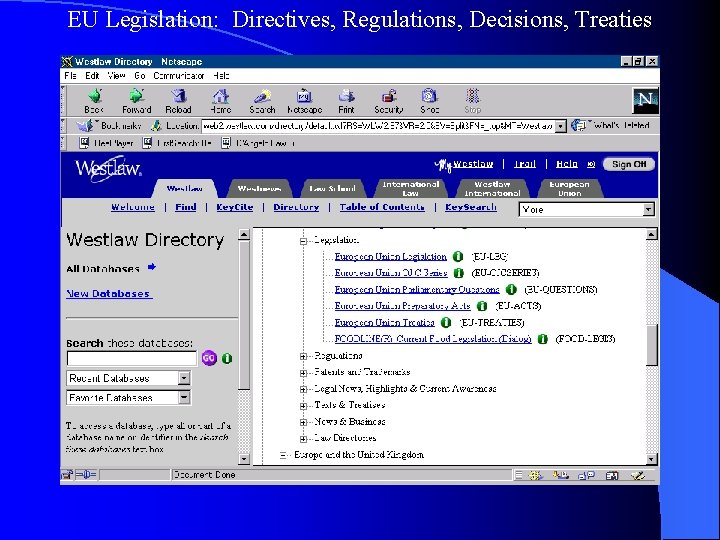Click directory pane scrollbar down arrow

(x=652, y=459)
